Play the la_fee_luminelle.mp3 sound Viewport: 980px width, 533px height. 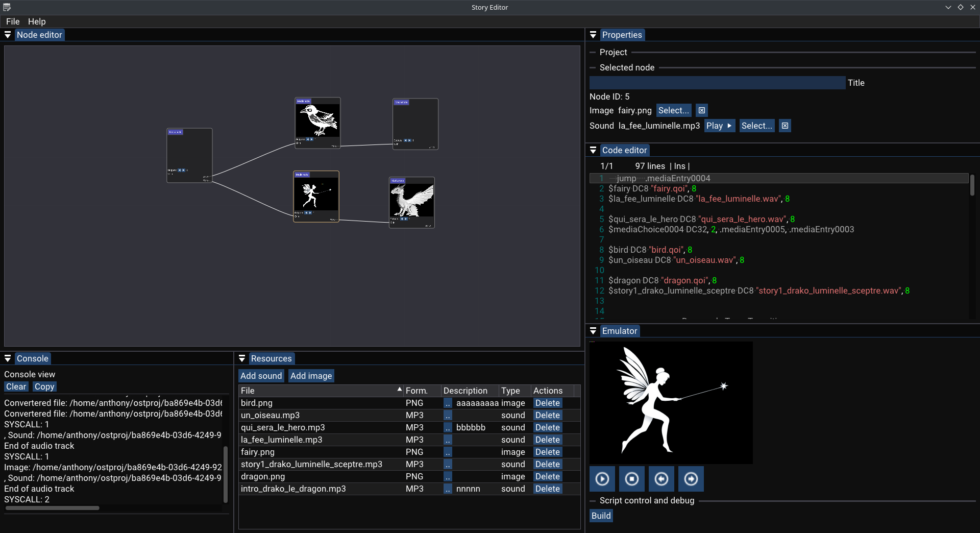[719, 126]
